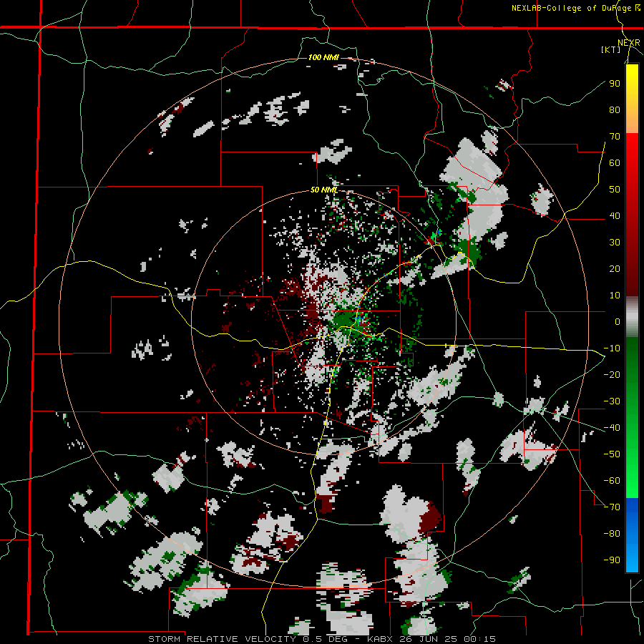This screenshot has height=644, width=644.
Task: Pick the gray zero-velocity segment of scale
Action: [632, 317]
